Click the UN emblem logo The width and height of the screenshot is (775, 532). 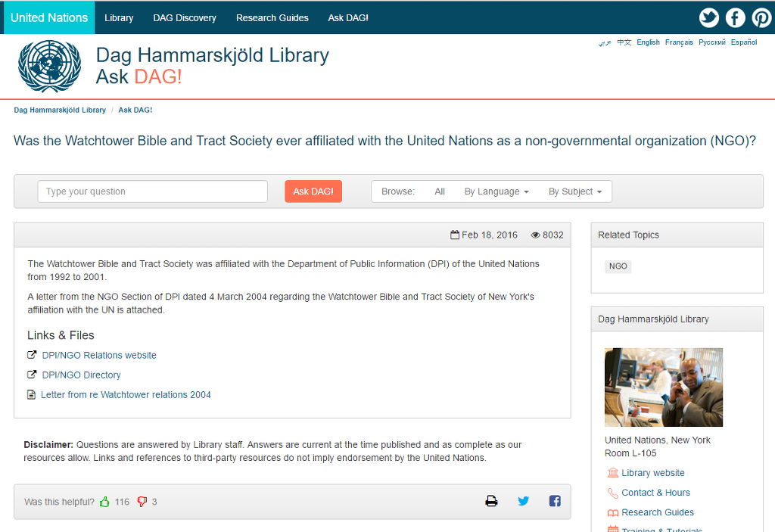49,67
